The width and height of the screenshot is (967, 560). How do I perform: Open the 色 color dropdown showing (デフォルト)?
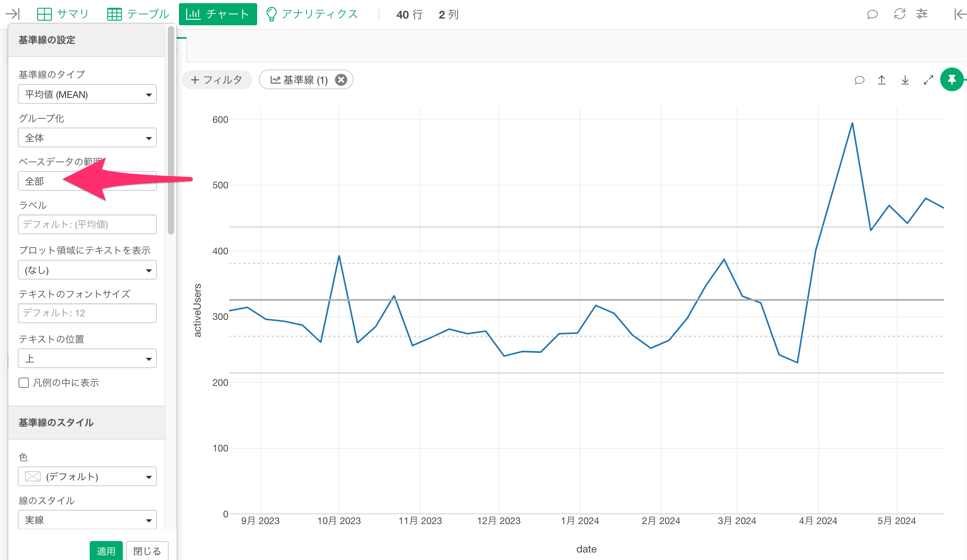(x=87, y=477)
